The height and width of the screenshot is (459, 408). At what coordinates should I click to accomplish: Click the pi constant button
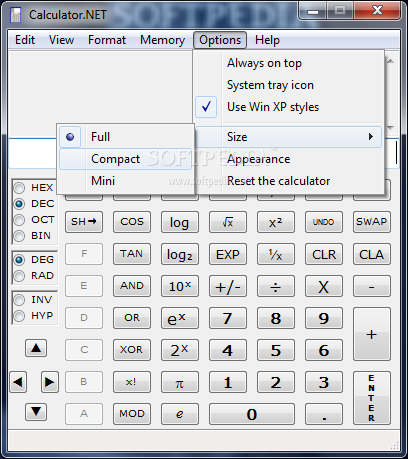coord(180,382)
